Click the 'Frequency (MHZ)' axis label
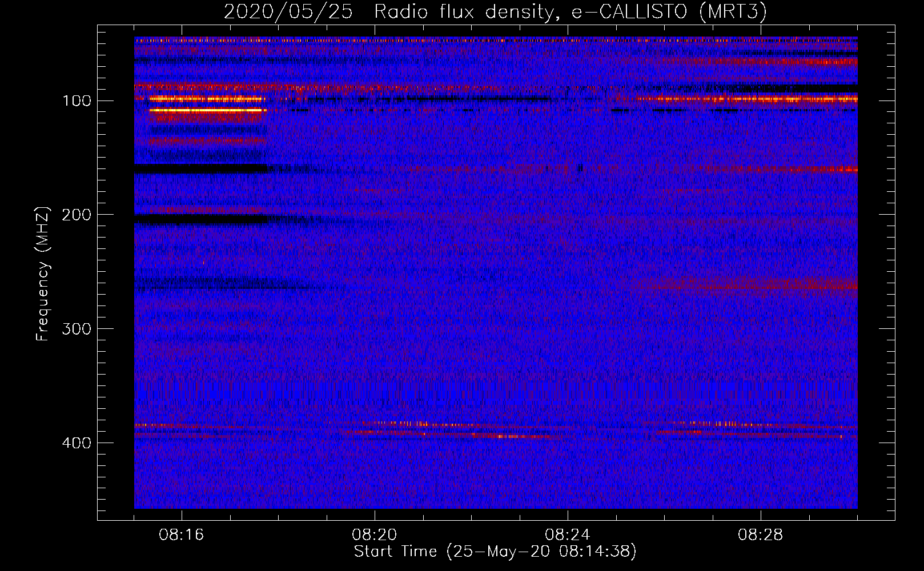The height and width of the screenshot is (571, 924). click(43, 275)
